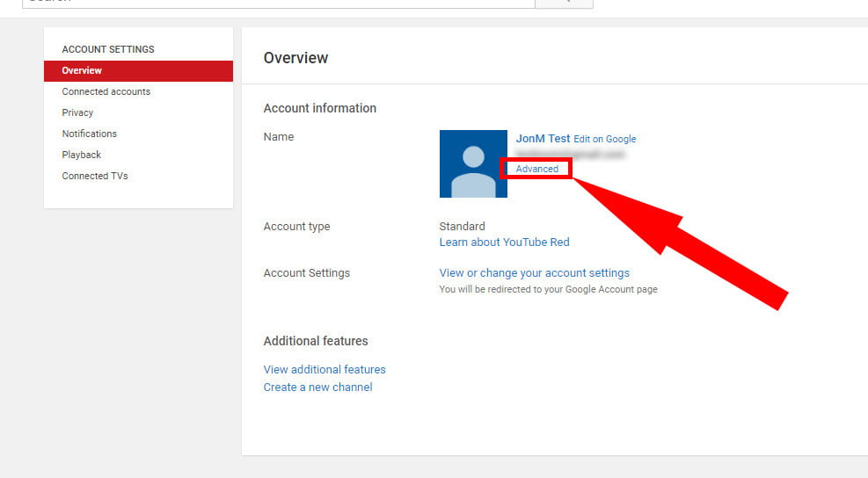Click View or change your account settings
This screenshot has height=478, width=868.
click(x=534, y=273)
